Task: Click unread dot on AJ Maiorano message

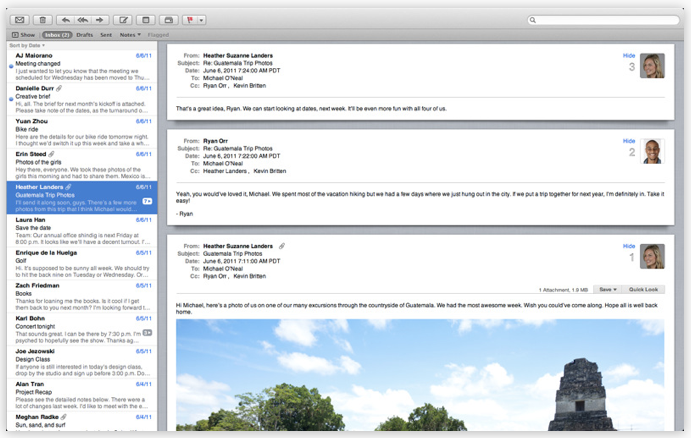Action: [11, 66]
